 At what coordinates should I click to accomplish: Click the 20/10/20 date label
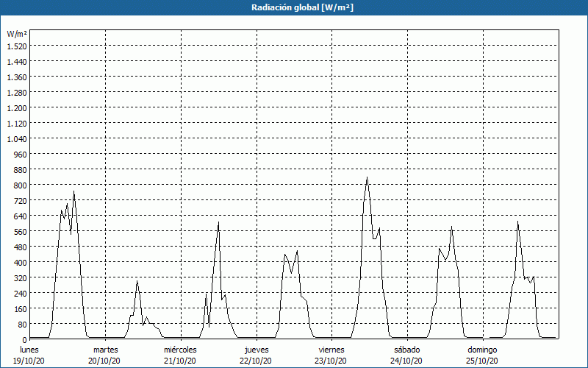pos(104,361)
